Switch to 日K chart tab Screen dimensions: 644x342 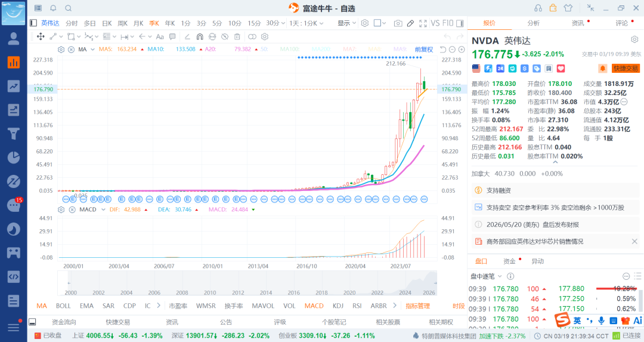coord(107,23)
